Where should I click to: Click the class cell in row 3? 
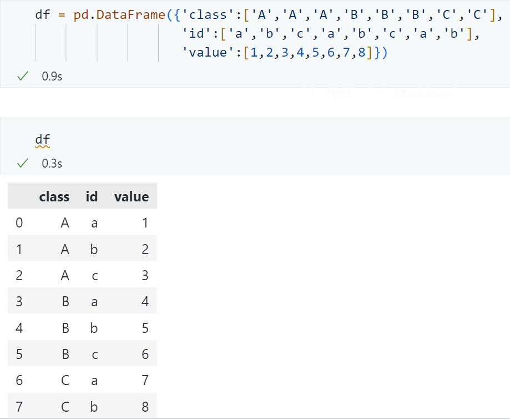(x=65, y=302)
